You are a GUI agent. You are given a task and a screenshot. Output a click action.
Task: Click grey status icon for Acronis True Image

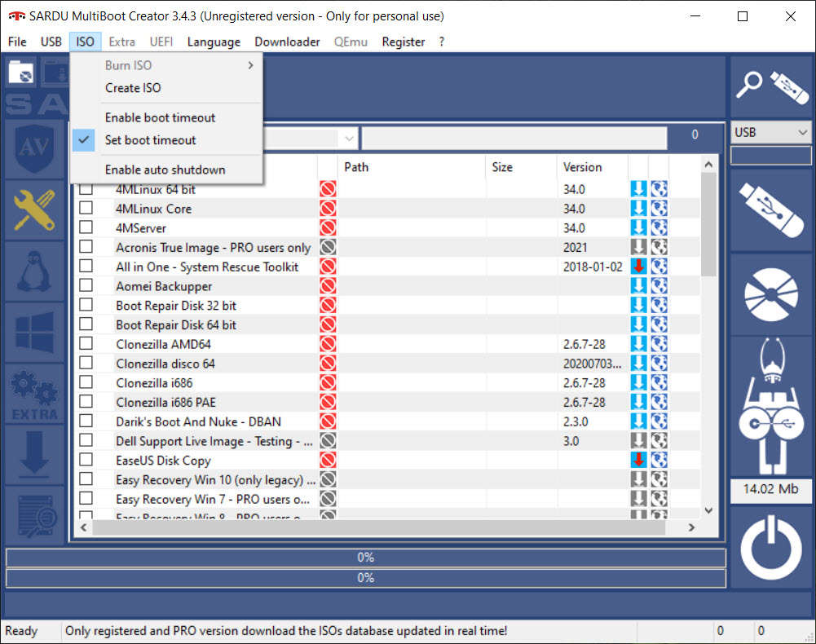pyautogui.click(x=328, y=247)
